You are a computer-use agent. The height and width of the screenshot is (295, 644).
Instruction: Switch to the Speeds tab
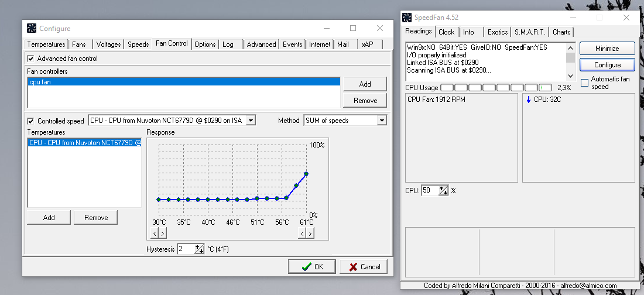point(138,44)
